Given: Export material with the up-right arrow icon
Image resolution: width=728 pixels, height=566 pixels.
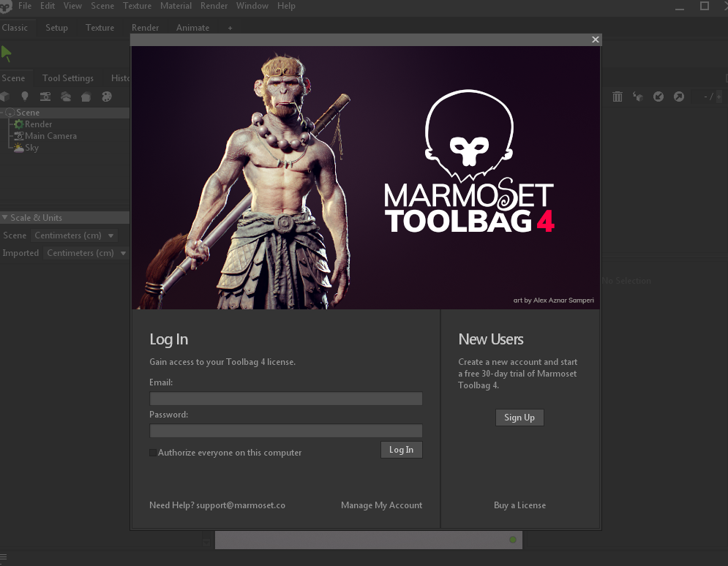Looking at the screenshot, I should (679, 97).
